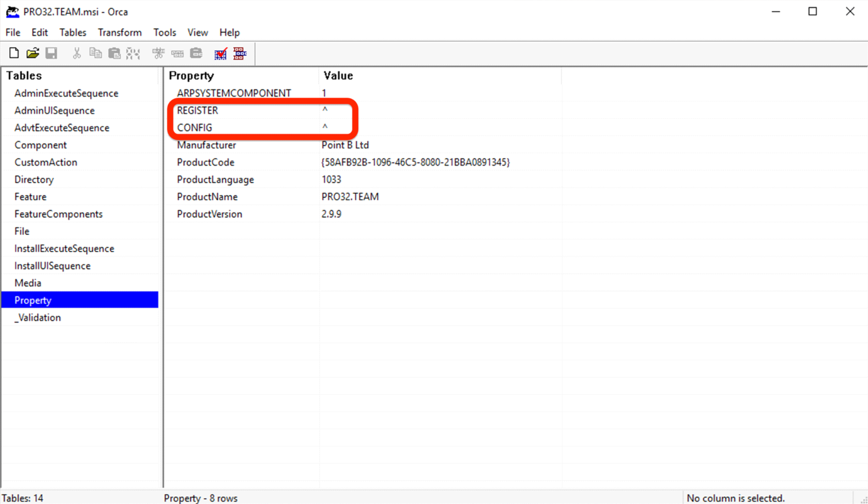
Task: Click the New file toolbar icon
Action: (x=14, y=53)
